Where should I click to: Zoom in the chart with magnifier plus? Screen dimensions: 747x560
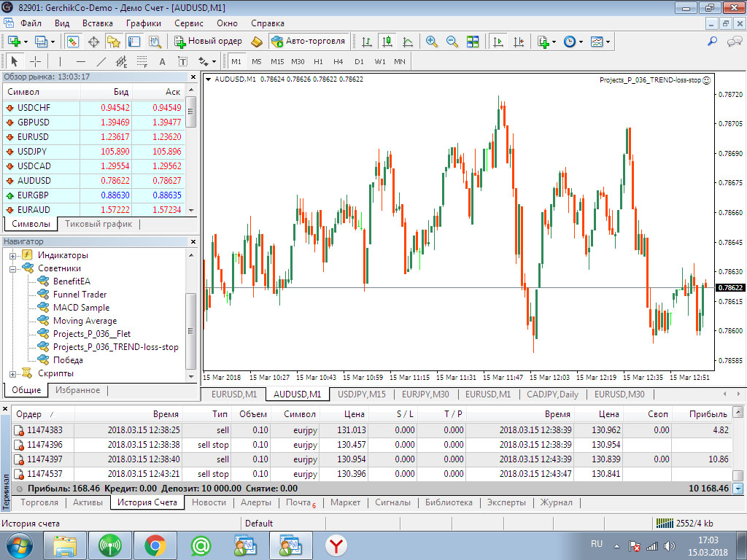(432, 42)
